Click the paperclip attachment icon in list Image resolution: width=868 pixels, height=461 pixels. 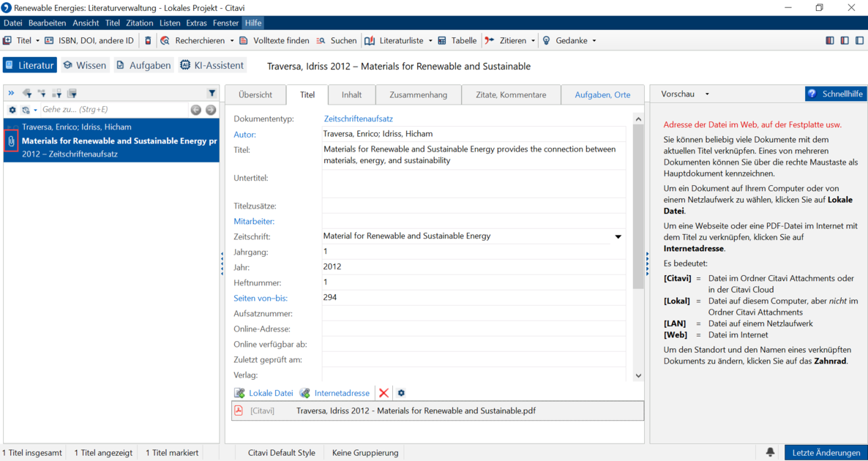point(11,141)
